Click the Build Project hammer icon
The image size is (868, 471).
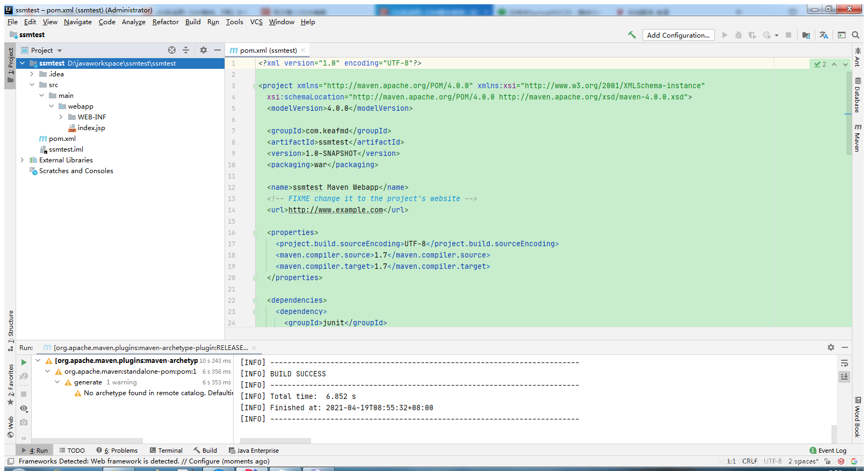[632, 35]
